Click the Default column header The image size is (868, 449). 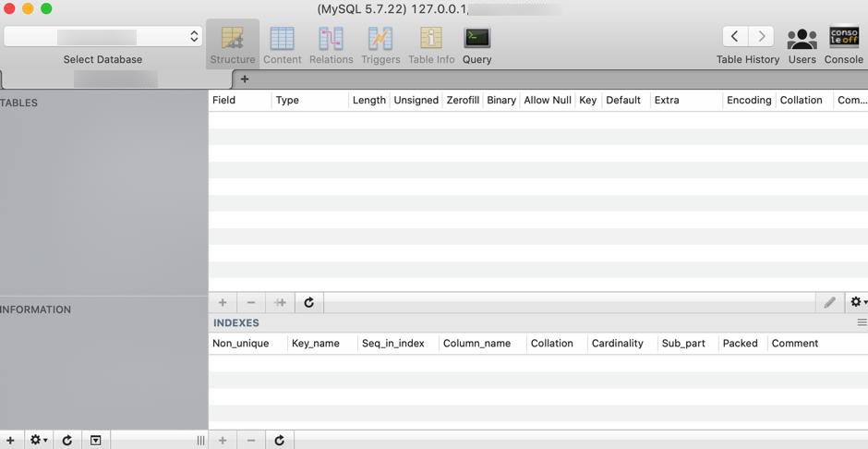pyautogui.click(x=625, y=100)
